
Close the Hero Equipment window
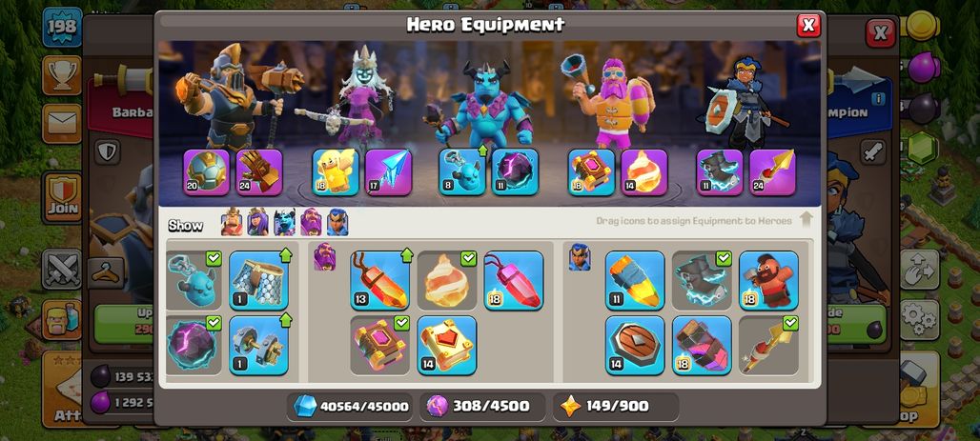click(x=808, y=25)
